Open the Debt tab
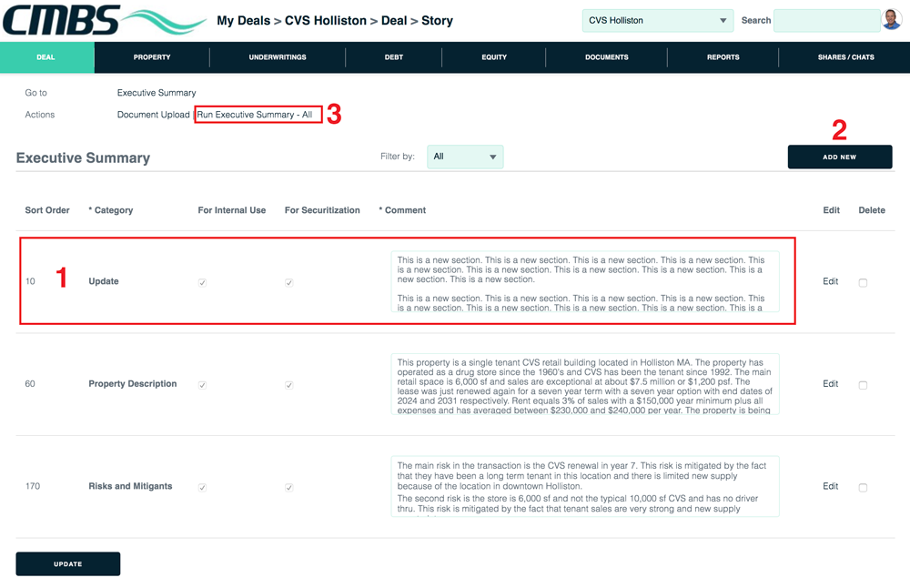 tap(393, 56)
